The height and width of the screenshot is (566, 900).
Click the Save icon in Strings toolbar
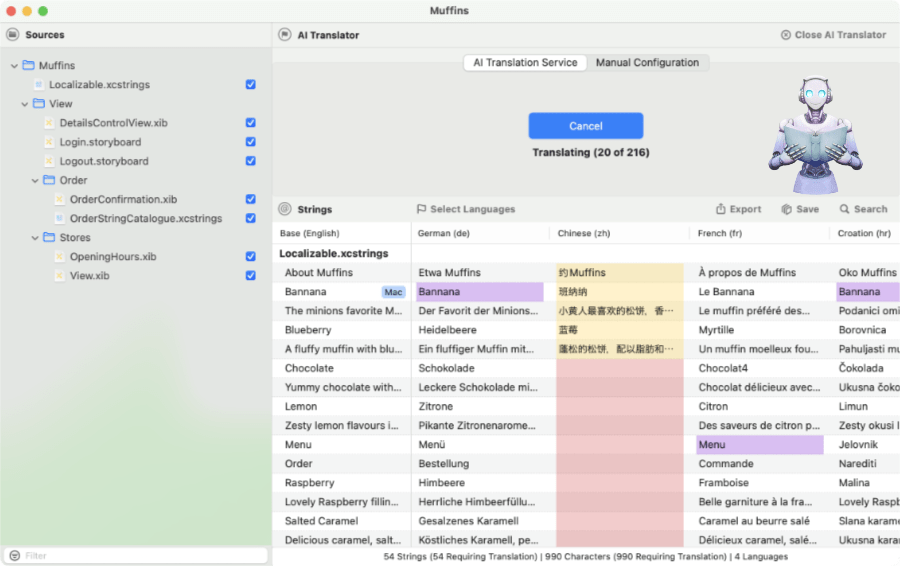[787, 210]
